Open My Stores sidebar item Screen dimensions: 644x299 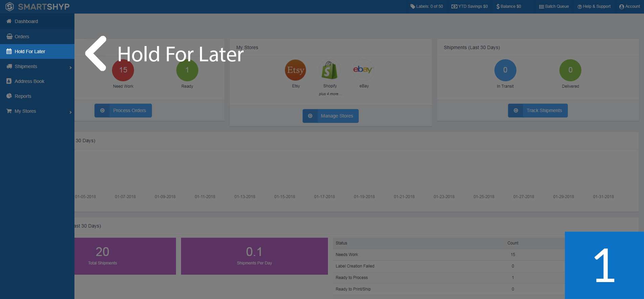[x=37, y=111]
